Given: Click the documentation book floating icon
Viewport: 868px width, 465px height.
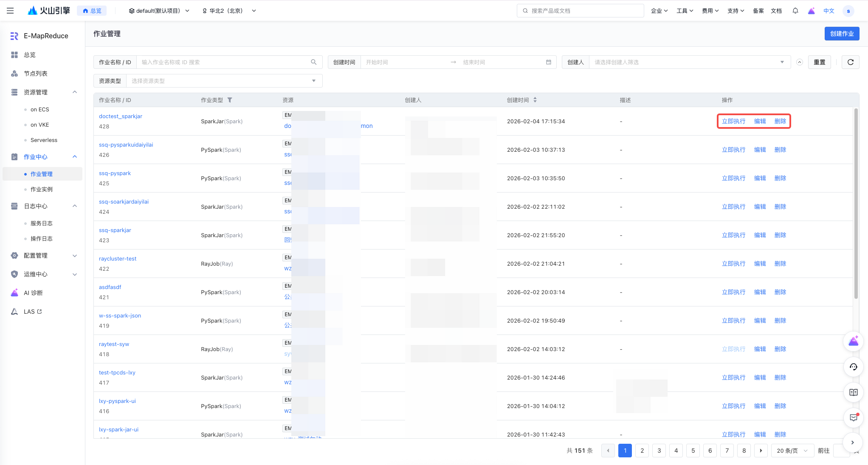Looking at the screenshot, I should 853,392.
